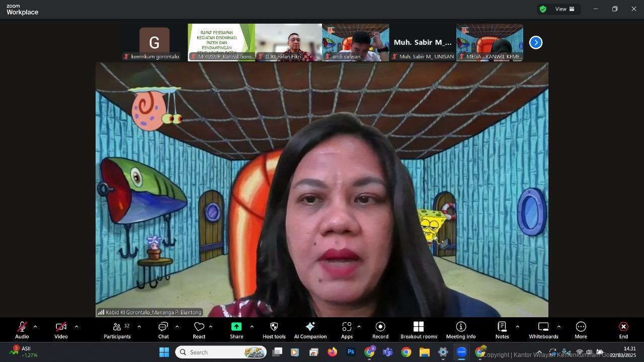
Task: Open the More options menu
Action: coord(581,330)
